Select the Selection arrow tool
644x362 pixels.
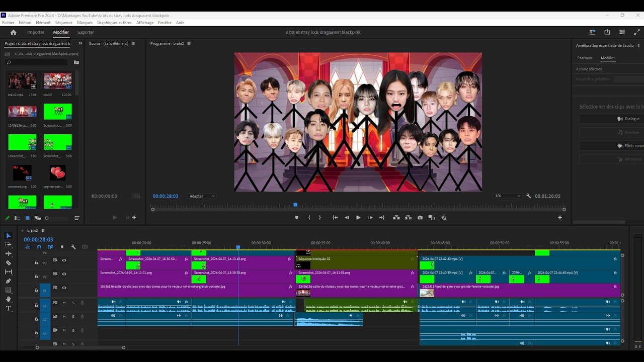8,236
